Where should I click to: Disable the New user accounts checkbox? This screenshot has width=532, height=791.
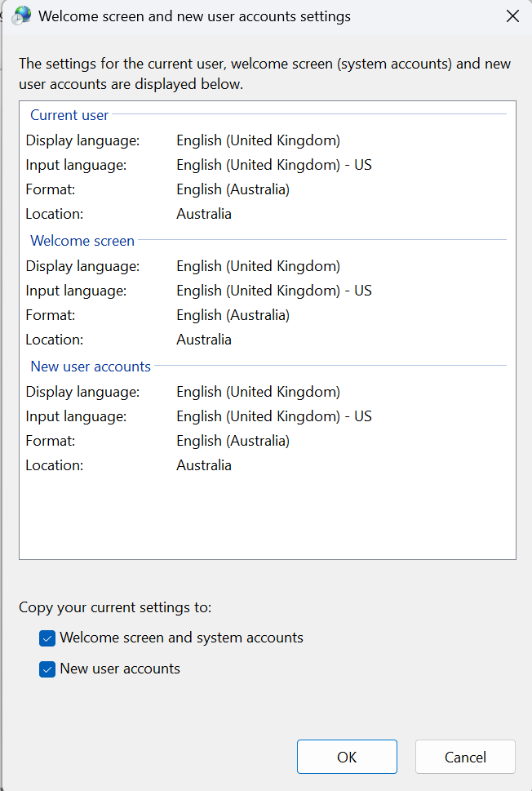[47, 669]
